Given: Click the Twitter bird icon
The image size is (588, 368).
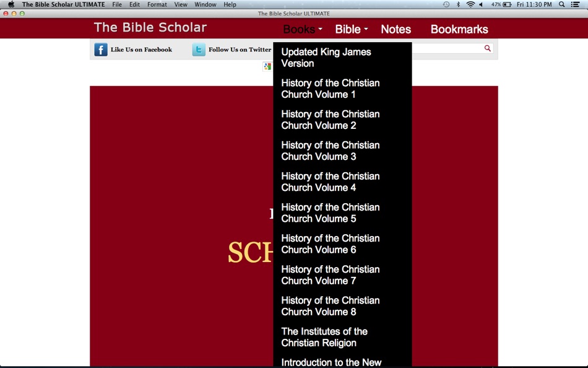Looking at the screenshot, I should [x=199, y=50].
